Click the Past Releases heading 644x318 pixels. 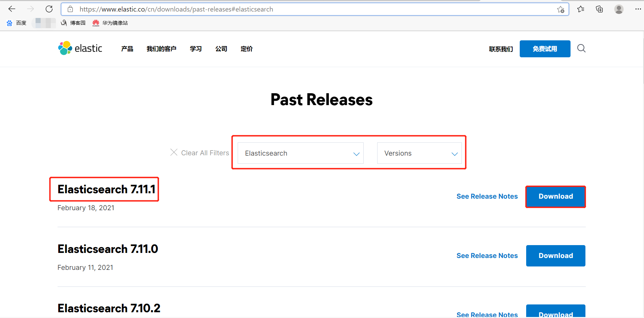coord(322,100)
